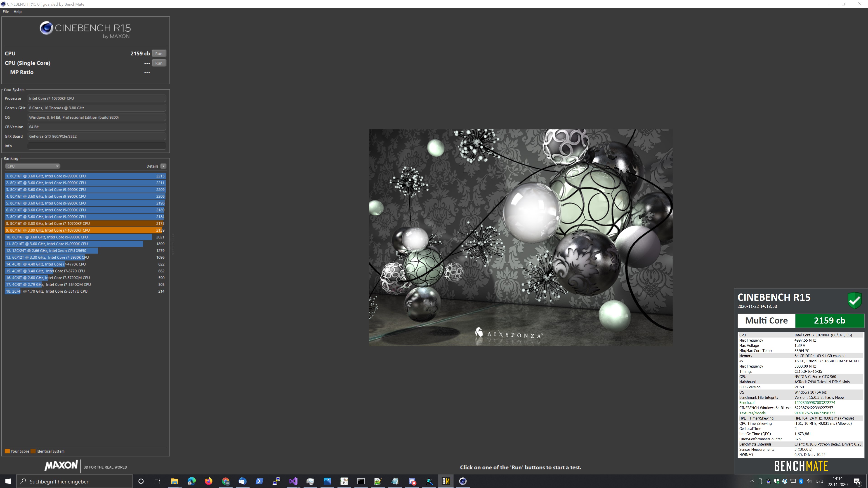Click the Windows Security shield tray icon

click(777, 481)
